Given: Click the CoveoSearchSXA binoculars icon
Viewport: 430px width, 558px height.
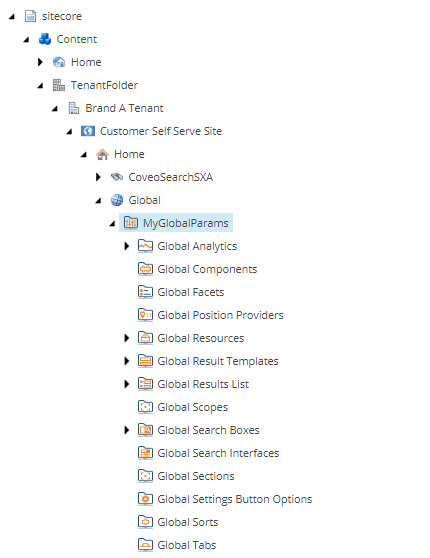Looking at the screenshot, I should [117, 177].
